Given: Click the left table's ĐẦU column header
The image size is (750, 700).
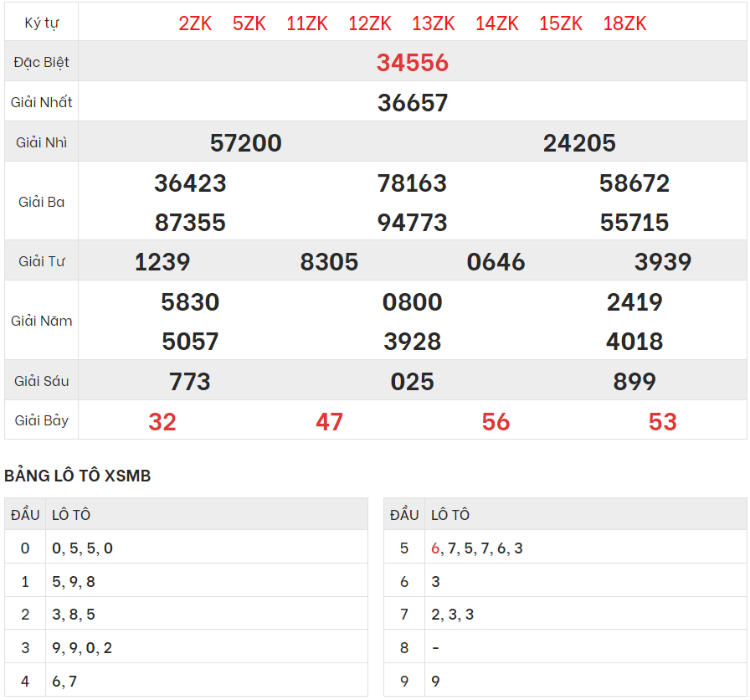Looking at the screenshot, I should [25, 515].
